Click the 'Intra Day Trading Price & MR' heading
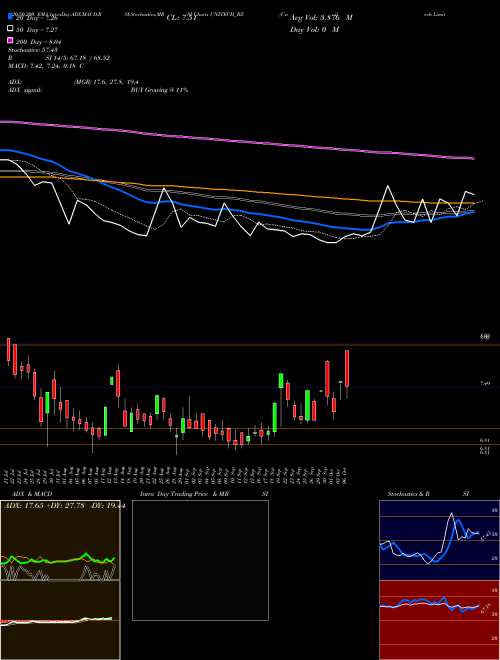The image size is (500, 660). point(184,494)
